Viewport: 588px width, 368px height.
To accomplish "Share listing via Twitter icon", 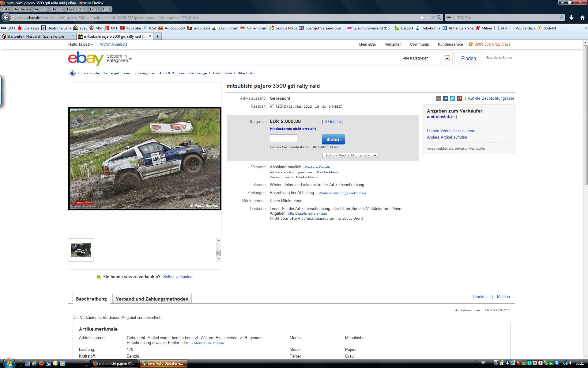I will tap(452, 98).
